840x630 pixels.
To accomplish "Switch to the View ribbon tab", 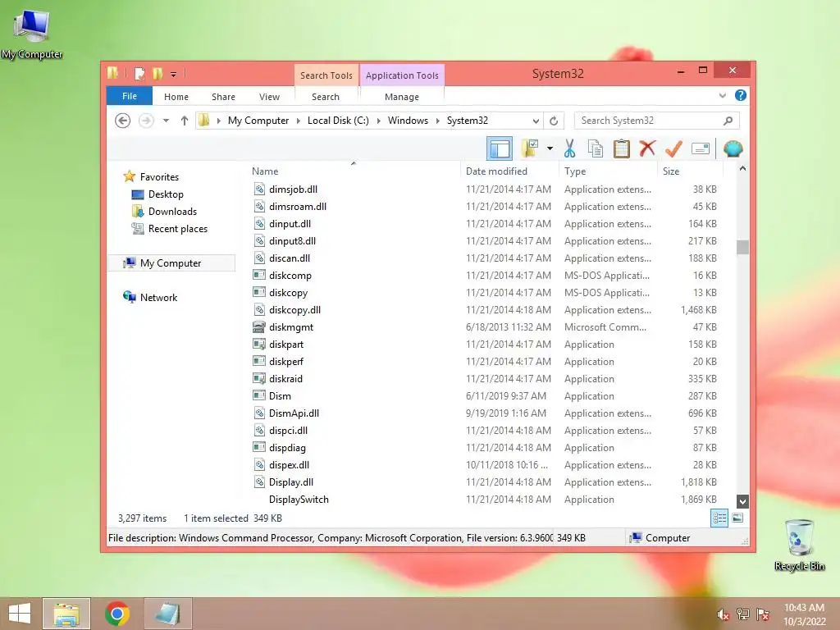I will click(x=269, y=97).
